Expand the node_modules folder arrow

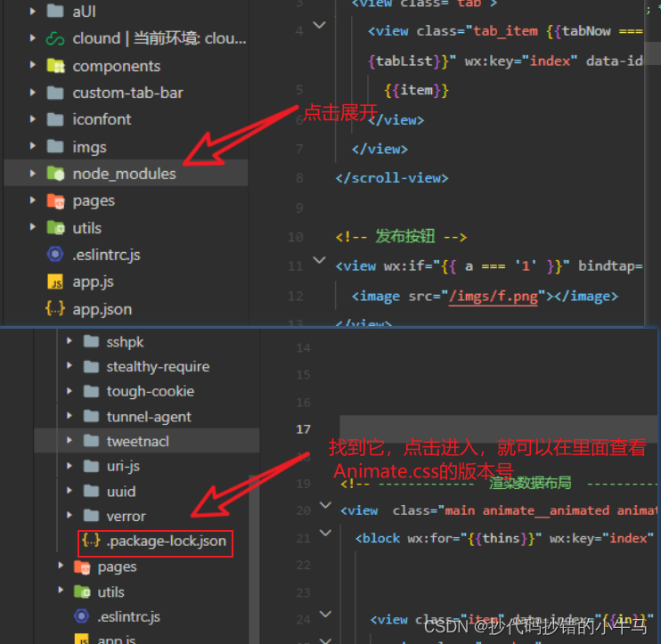pyautogui.click(x=32, y=173)
